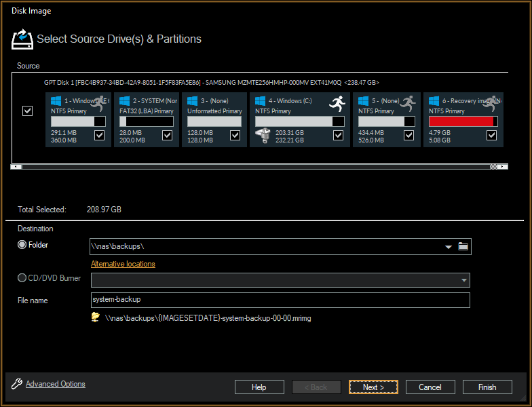Open the CD/DVD Burner dropdown list

coord(464,280)
